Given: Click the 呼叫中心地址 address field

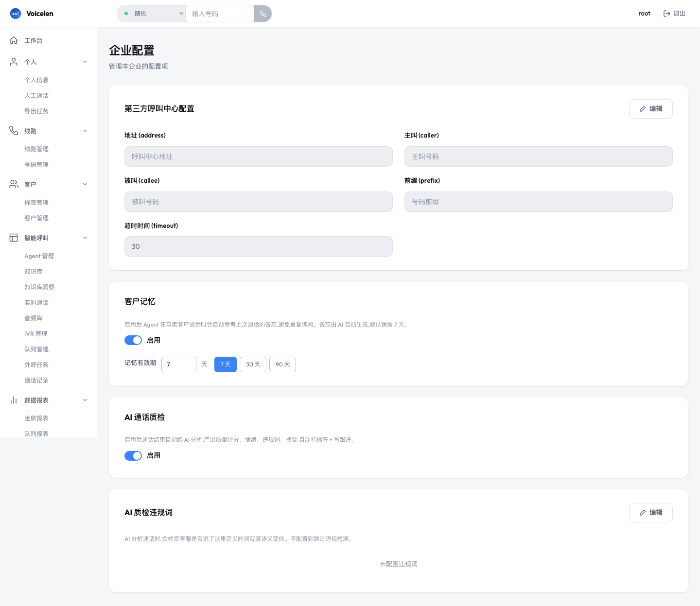Looking at the screenshot, I should (259, 156).
